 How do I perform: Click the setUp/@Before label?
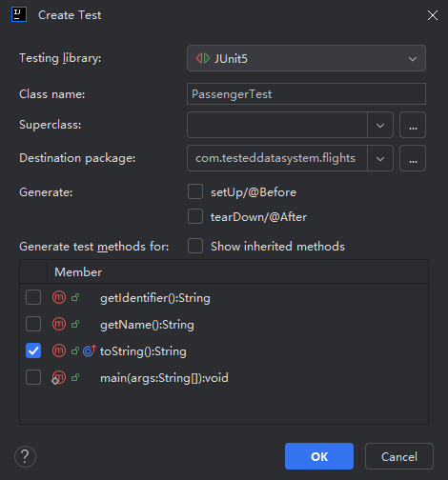254,192
